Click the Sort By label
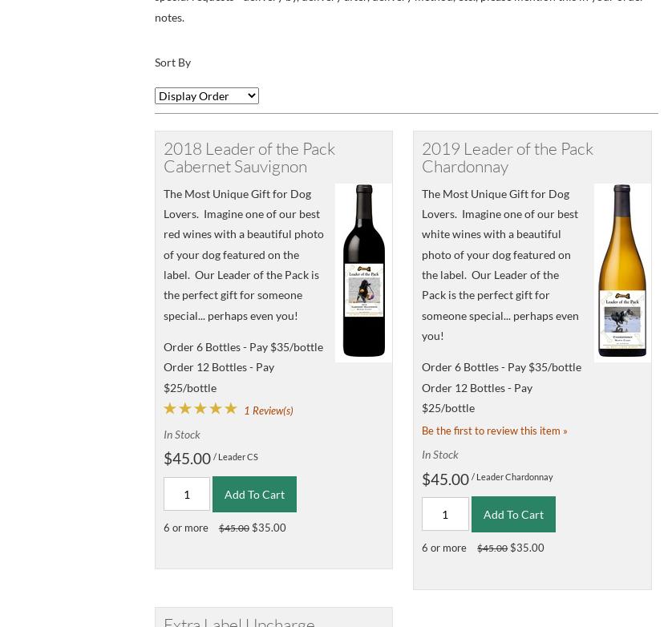This screenshot has height=627, width=672. point(172,62)
